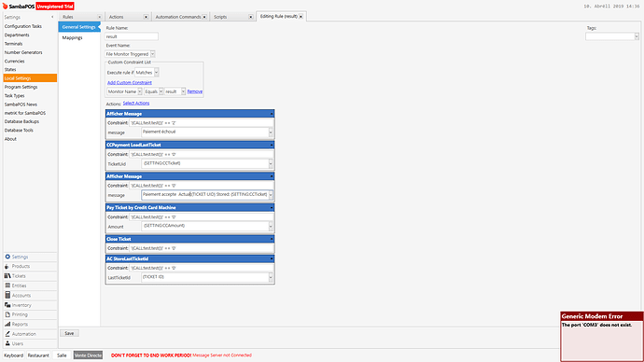Switch to the Scripts tab

232,17
